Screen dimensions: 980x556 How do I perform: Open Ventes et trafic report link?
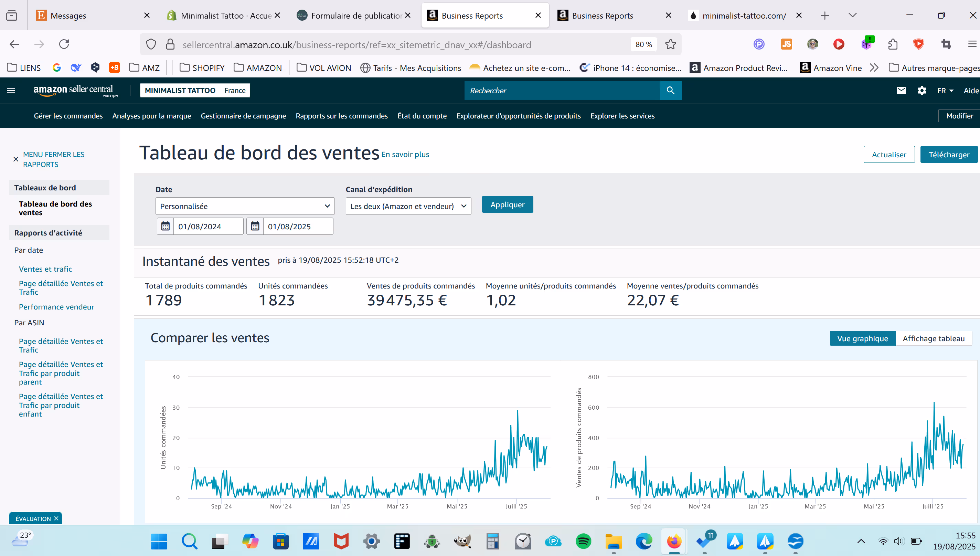point(45,269)
